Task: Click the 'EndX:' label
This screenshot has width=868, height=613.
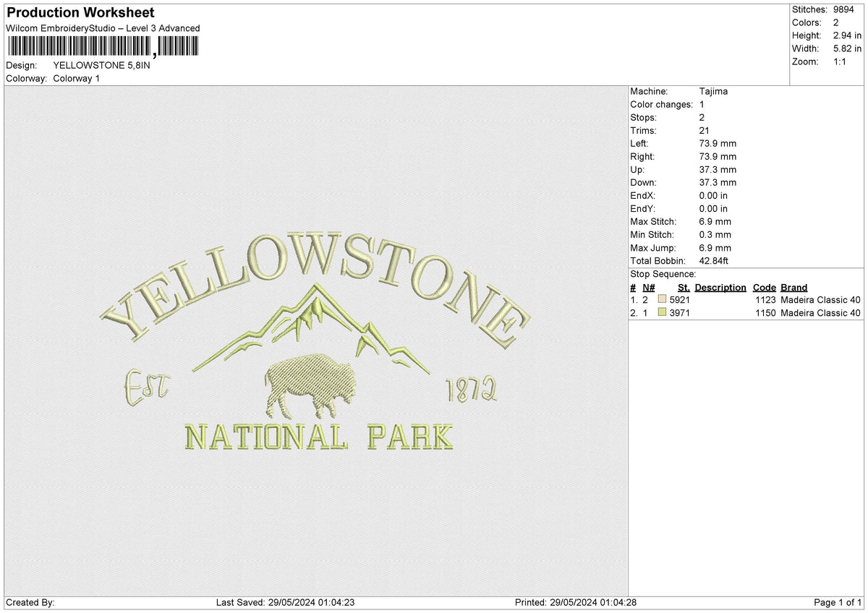Action: click(644, 196)
